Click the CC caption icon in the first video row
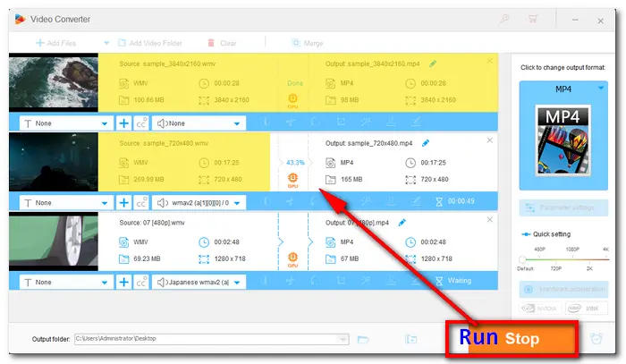The height and width of the screenshot is (364, 626). (141, 123)
